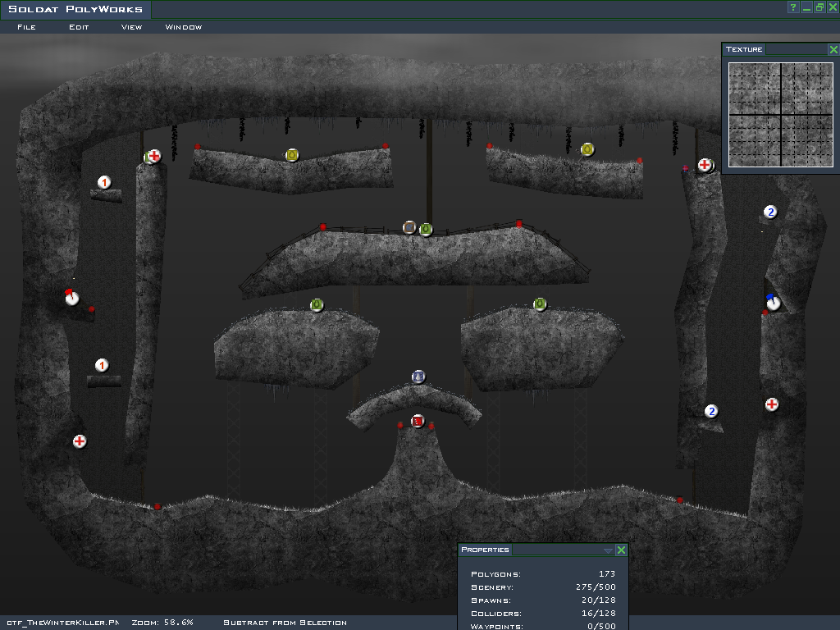The width and height of the screenshot is (840, 630).
Task: Select the yellow spawn on the upper-right platform
Action: tap(587, 149)
